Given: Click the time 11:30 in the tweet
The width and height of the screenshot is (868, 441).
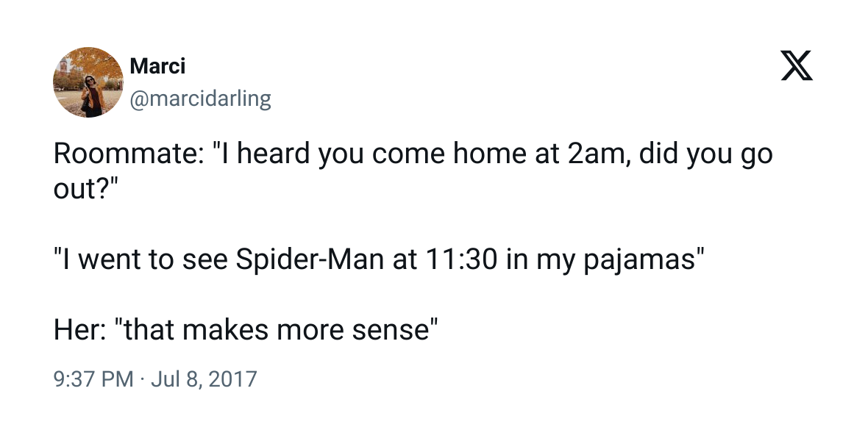Looking at the screenshot, I should tap(461, 260).
